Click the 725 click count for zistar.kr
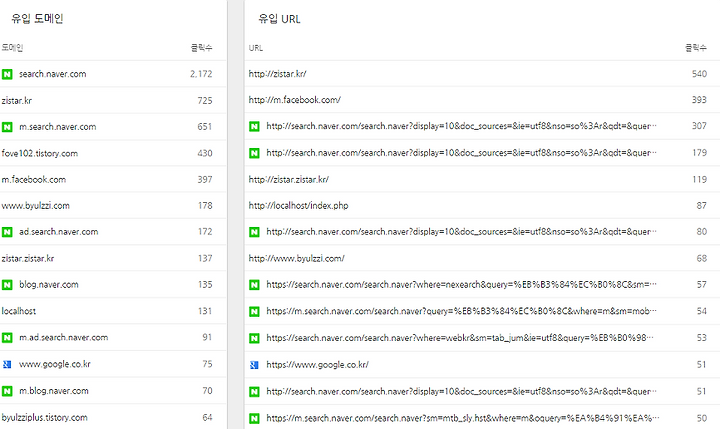720x429 pixels. [x=205, y=101]
